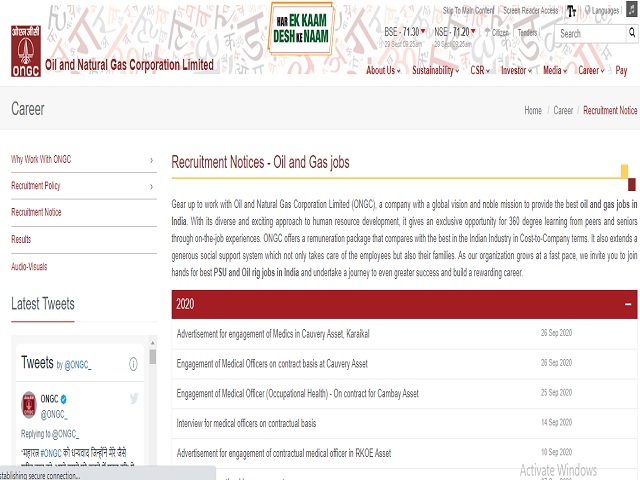
Task: Open the CSR dropdown menu
Action: click(x=480, y=70)
